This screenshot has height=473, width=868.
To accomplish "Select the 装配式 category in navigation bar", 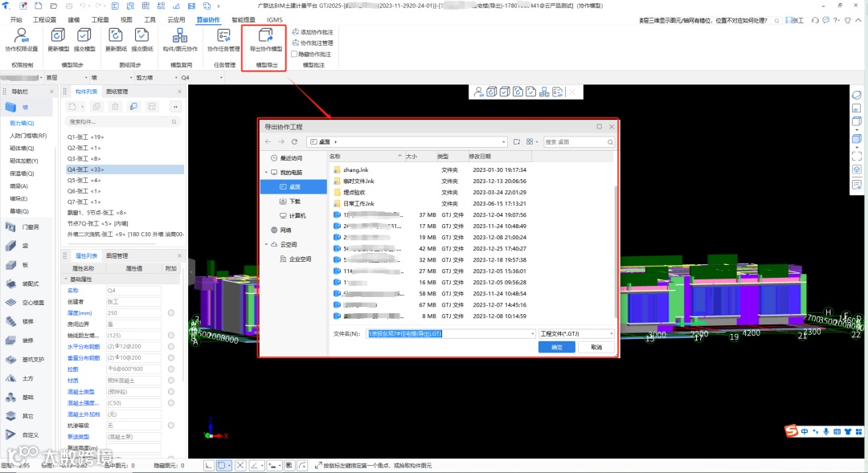I will point(23,283).
